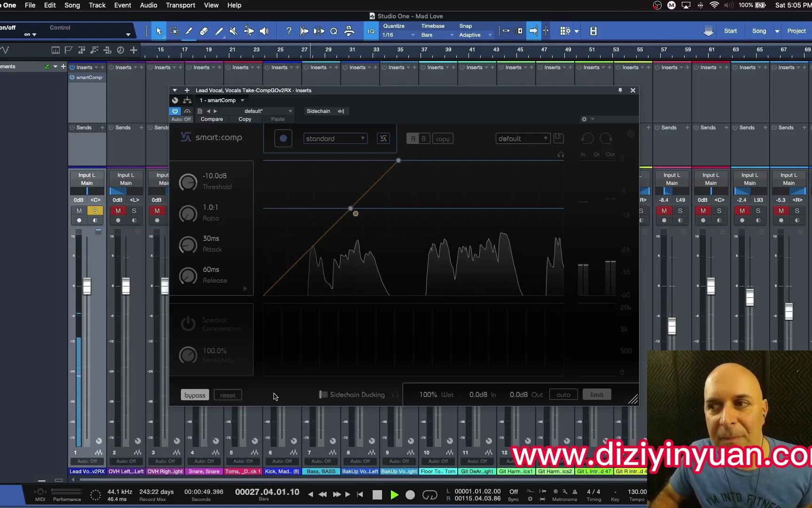Toggle Spectral Compression power button
This screenshot has height=508, width=812.
(188, 324)
